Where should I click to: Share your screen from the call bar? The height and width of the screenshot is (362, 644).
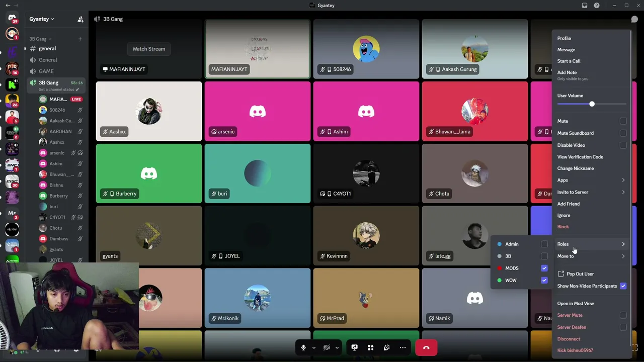[x=354, y=347]
